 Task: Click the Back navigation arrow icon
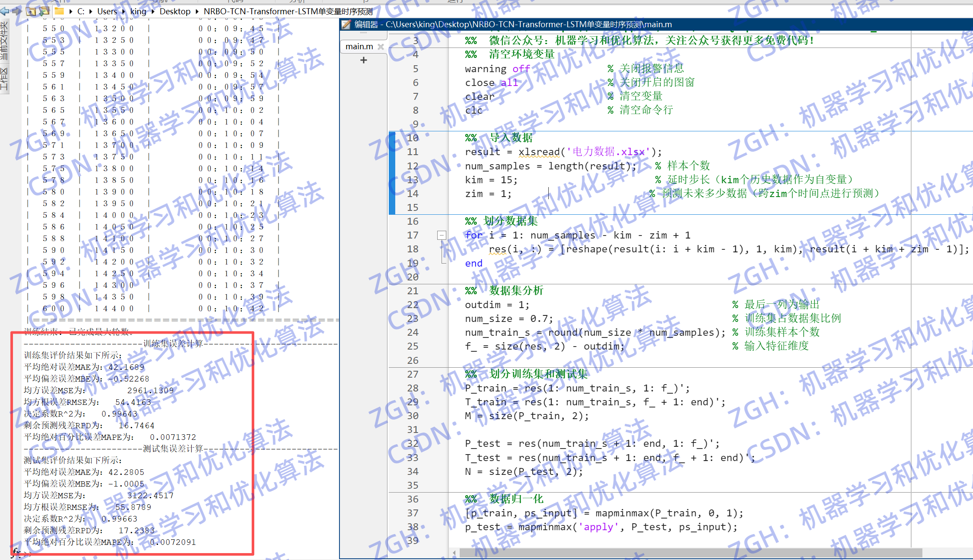[x=5, y=11]
